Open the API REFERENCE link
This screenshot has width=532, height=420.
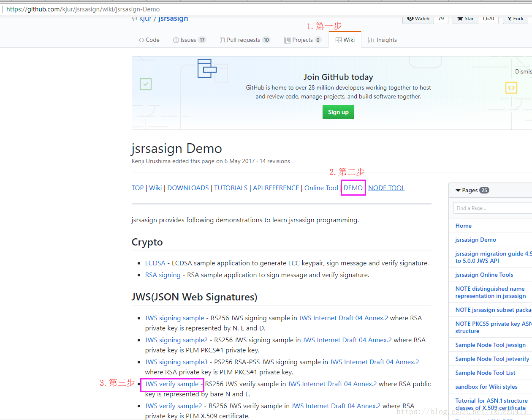pos(276,188)
